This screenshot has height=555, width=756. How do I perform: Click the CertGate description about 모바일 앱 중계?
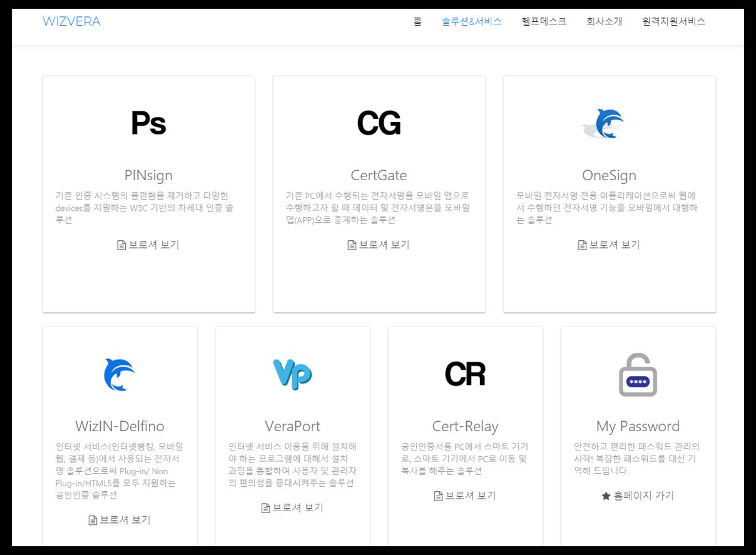[379, 208]
